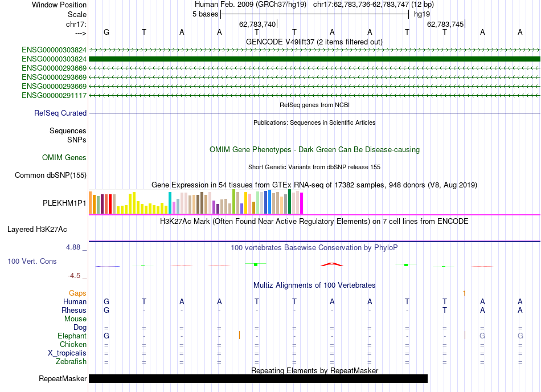Click the PLEKHM1P1 GTEx expression bar chart
This screenshot has width=541, height=392.
tap(196, 202)
